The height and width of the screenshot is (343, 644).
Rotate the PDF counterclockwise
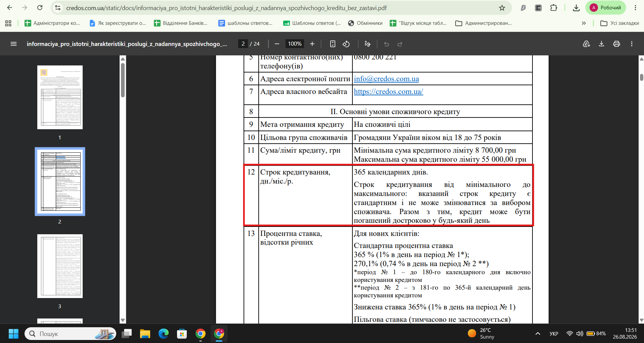tap(346, 44)
